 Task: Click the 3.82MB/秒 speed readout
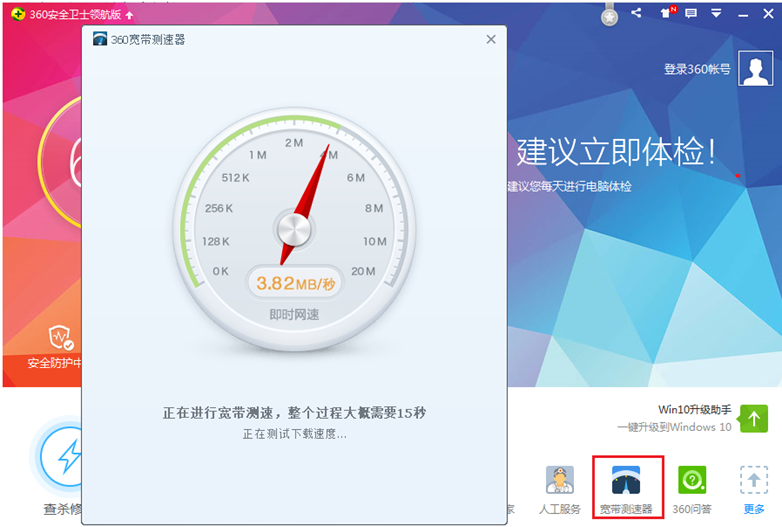[295, 284]
